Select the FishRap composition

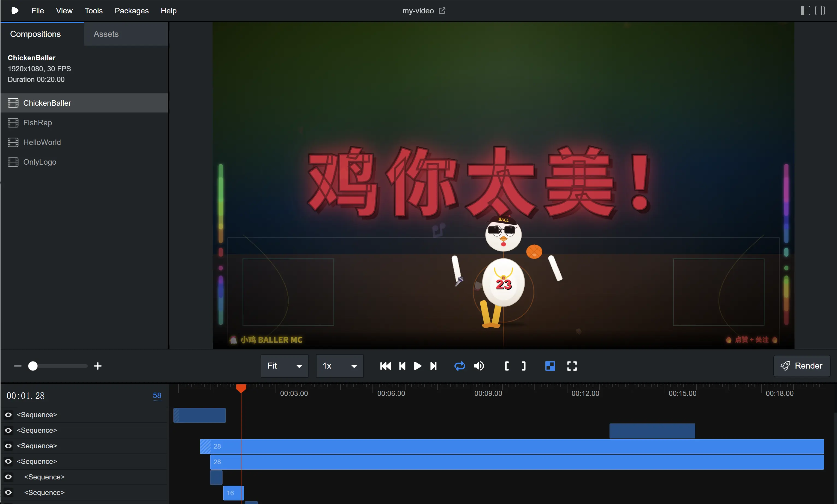(x=37, y=123)
